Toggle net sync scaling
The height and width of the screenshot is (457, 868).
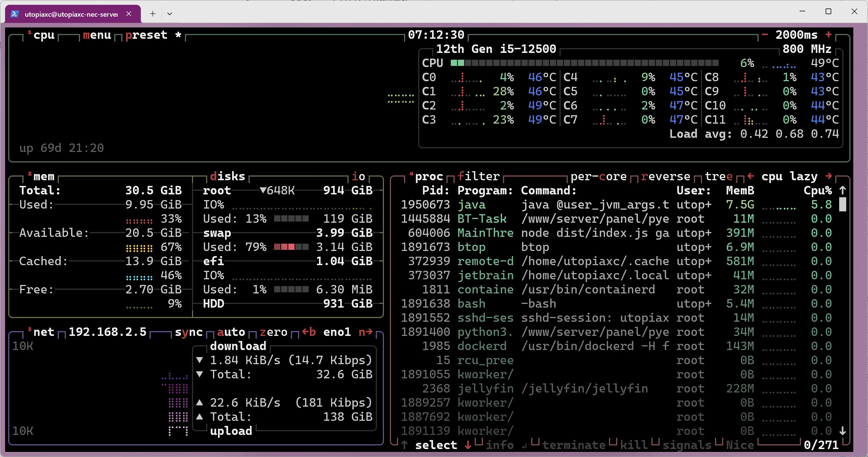[189, 332]
